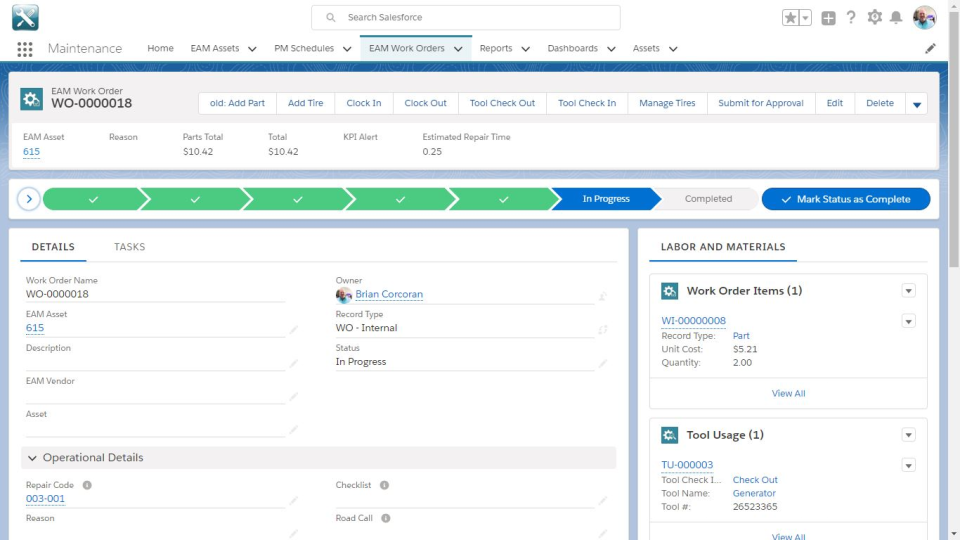
Task: Click the Add Tire button
Action: pyautogui.click(x=306, y=103)
